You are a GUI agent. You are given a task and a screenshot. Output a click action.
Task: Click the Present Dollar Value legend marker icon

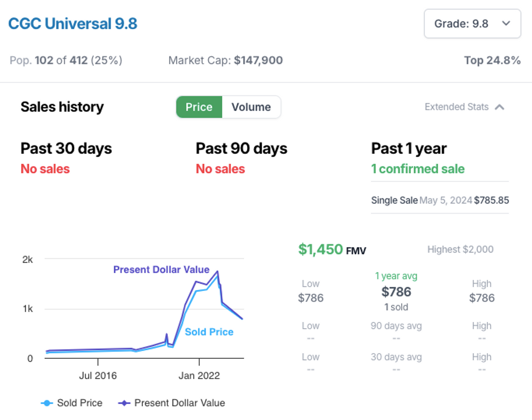tap(124, 403)
